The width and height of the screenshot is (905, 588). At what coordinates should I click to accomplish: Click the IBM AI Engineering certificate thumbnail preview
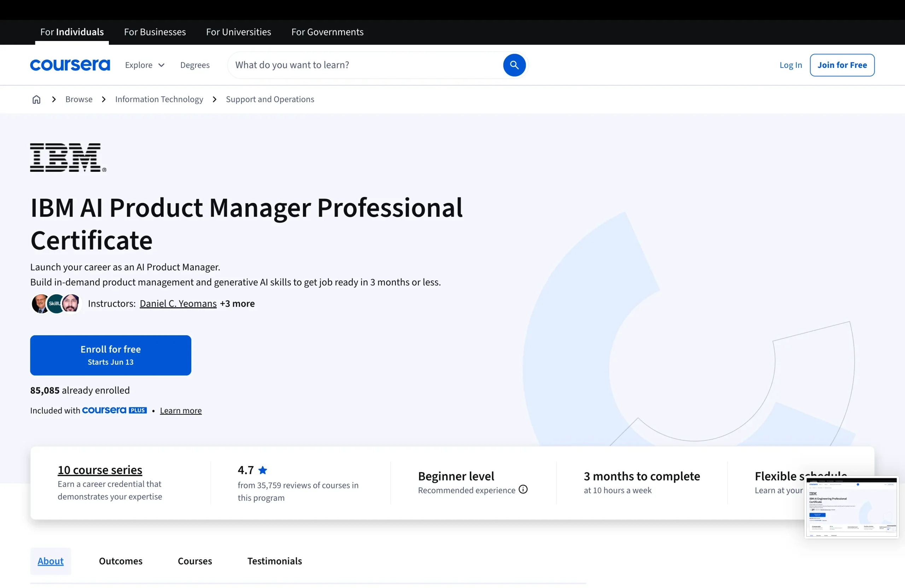(x=851, y=507)
